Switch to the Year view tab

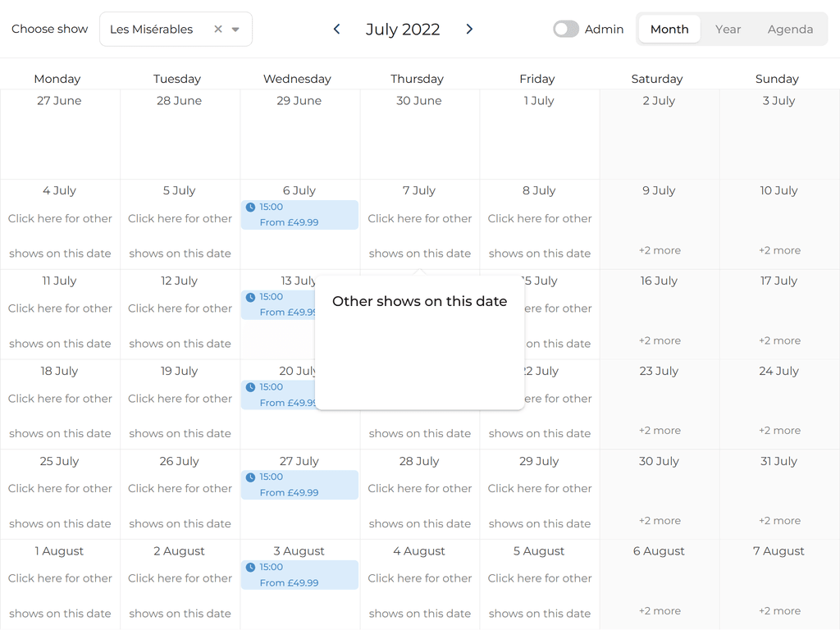728,29
